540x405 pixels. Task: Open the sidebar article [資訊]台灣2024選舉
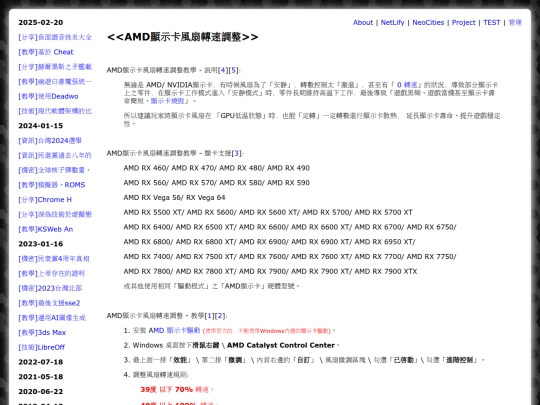click(50, 141)
